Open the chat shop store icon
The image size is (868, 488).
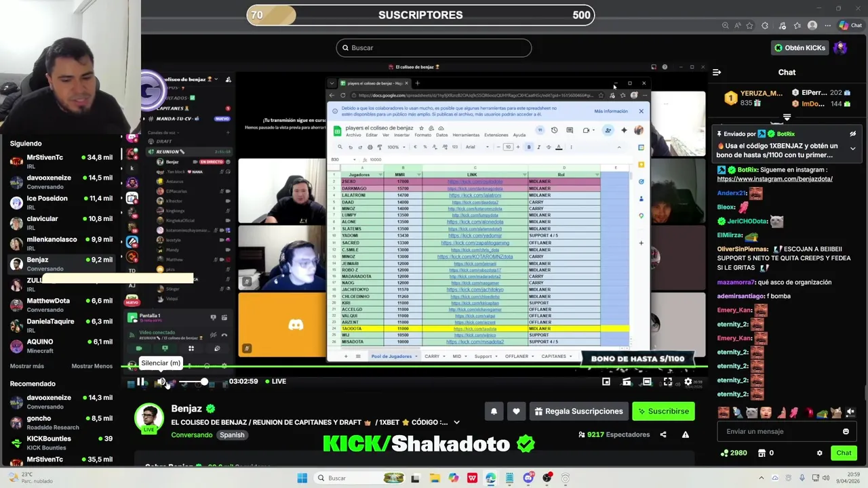(x=762, y=453)
